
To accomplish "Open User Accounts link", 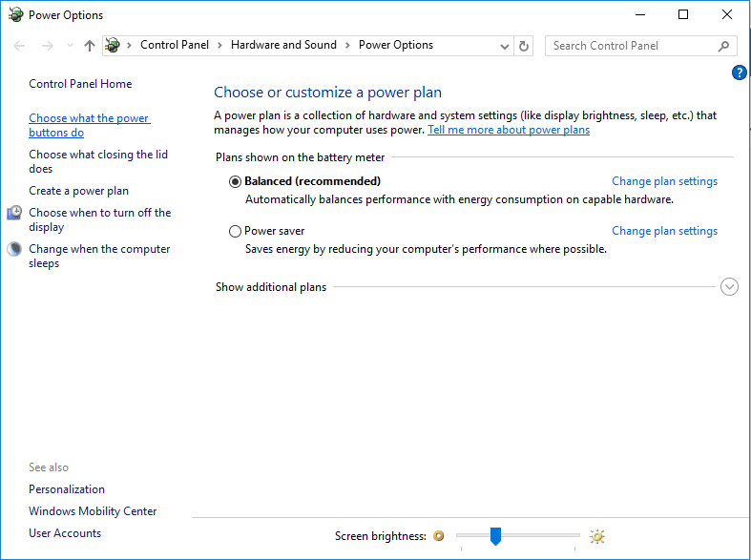I will [x=65, y=533].
